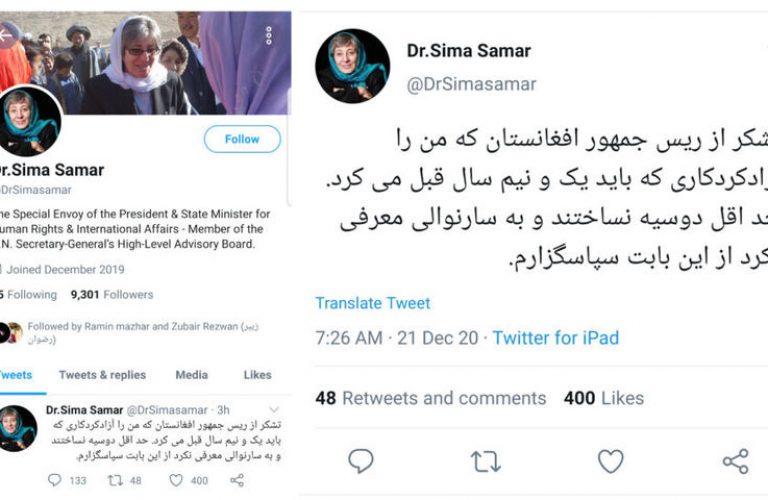The width and height of the screenshot is (768, 500).
Task: Open the Media tab
Action: tap(192, 375)
